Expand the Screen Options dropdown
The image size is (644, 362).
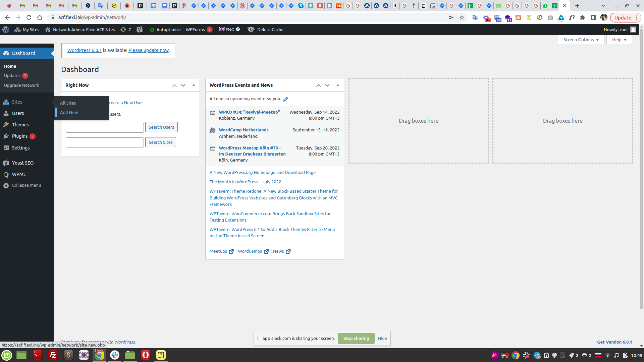pos(581,40)
